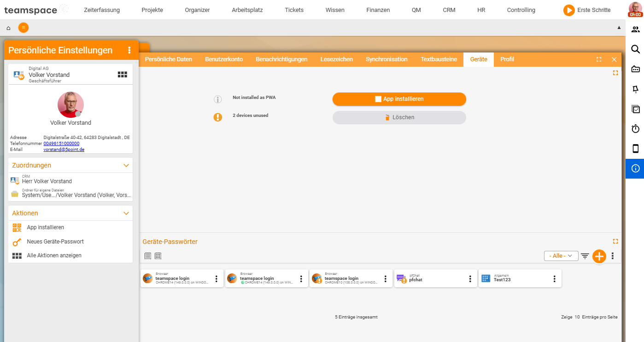Open the contacts people icon in sidebar
Image resolution: width=644 pixels, height=342 pixels.
coord(635,29)
